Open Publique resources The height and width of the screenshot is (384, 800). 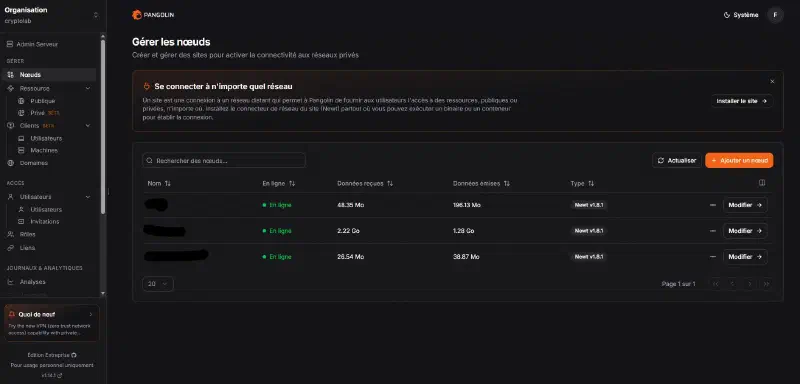click(43, 101)
